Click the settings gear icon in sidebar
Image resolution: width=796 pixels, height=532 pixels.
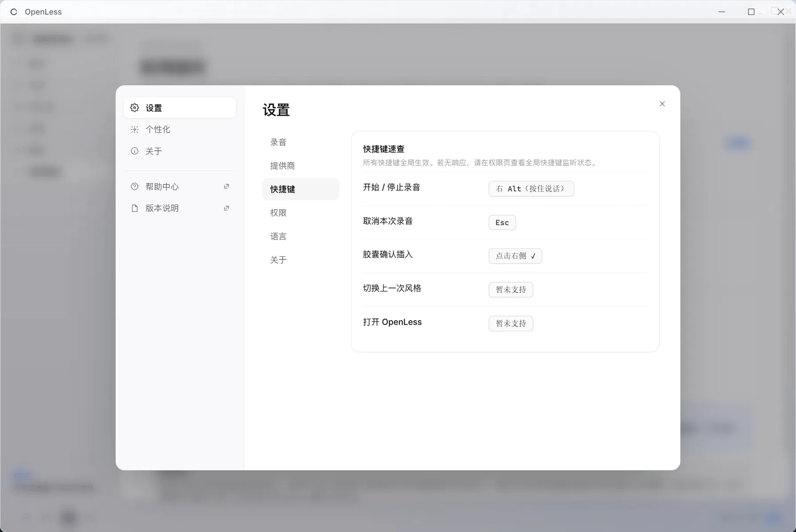(134, 108)
